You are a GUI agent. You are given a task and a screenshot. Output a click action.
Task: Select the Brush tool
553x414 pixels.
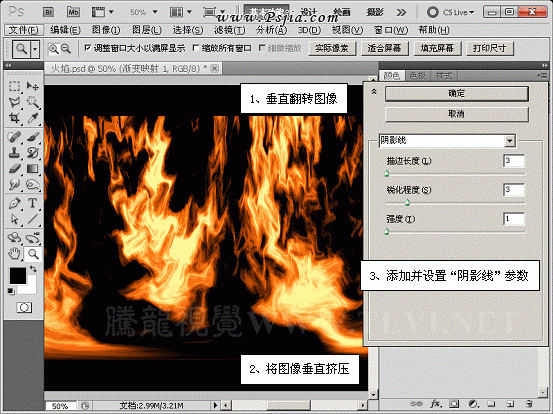pos(33,136)
